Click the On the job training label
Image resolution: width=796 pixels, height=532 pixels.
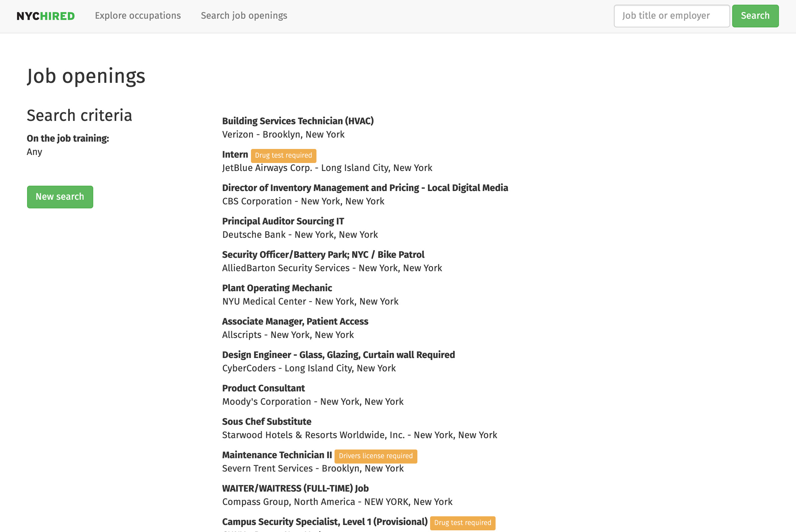pyautogui.click(x=68, y=139)
